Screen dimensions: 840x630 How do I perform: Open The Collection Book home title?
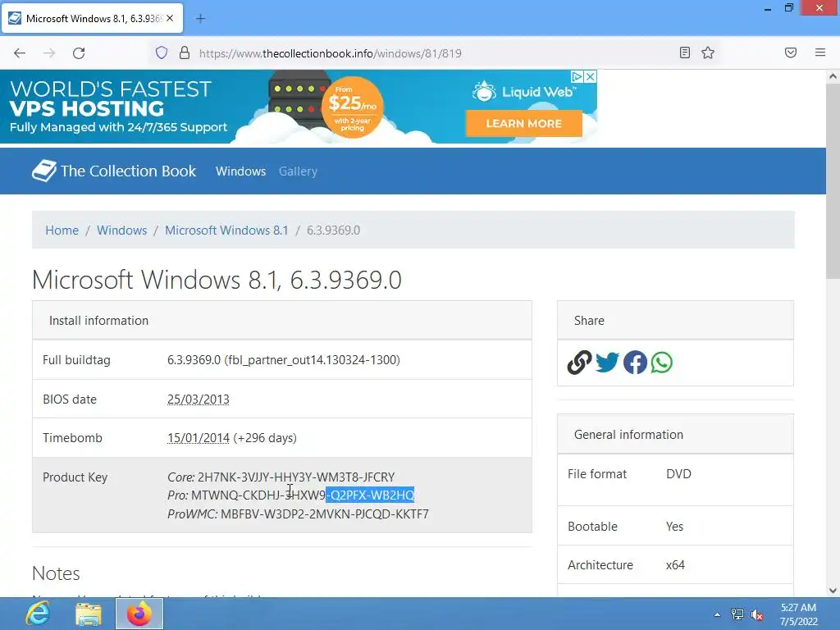click(x=128, y=171)
